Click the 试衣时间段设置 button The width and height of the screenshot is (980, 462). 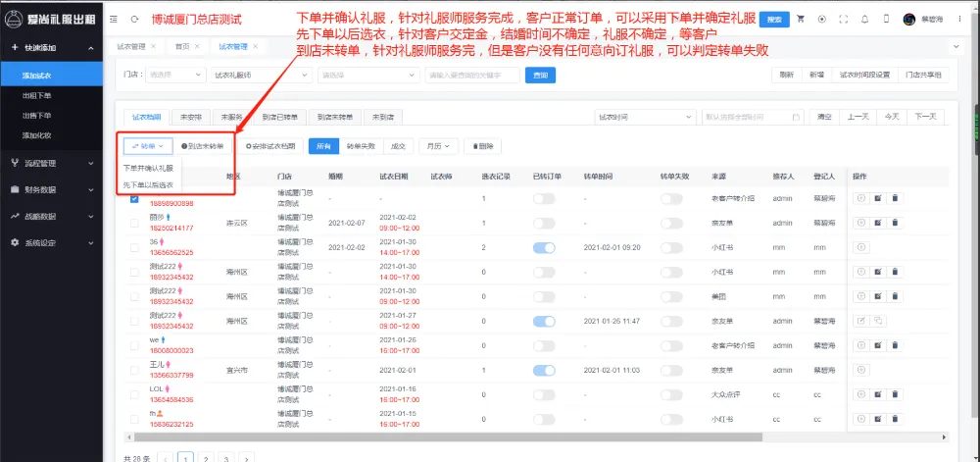pos(863,75)
